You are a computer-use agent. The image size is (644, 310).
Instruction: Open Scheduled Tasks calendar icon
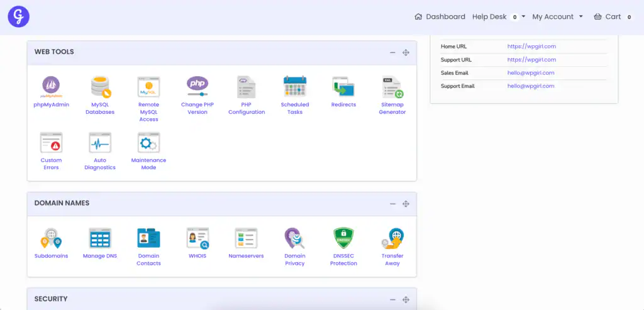pyautogui.click(x=295, y=86)
